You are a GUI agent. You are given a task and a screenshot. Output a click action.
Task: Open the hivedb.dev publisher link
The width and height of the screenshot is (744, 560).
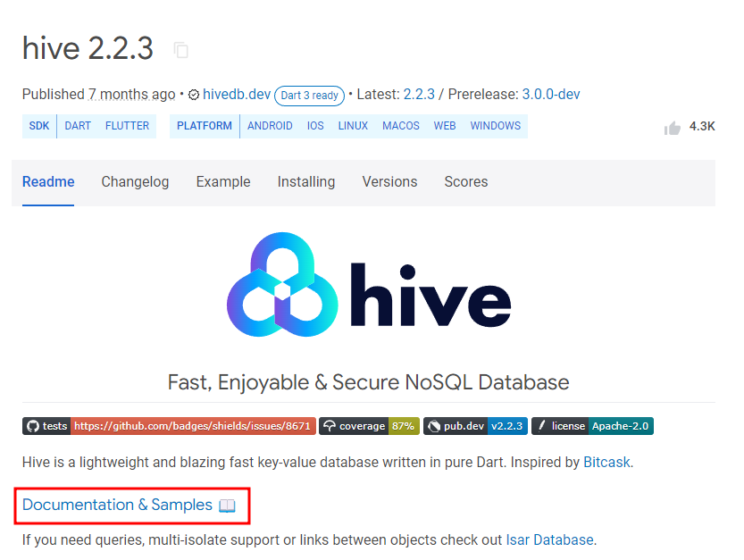point(237,94)
